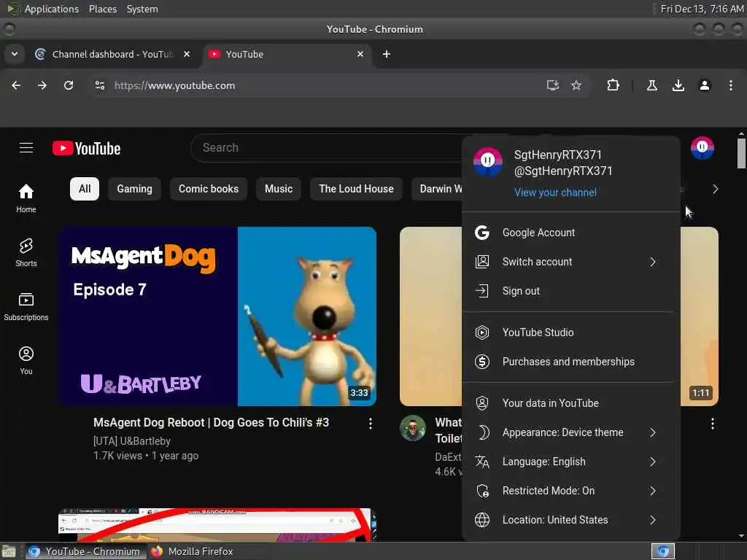Open the Extensions puzzle icon
This screenshot has width=747, height=560.
pos(613,85)
